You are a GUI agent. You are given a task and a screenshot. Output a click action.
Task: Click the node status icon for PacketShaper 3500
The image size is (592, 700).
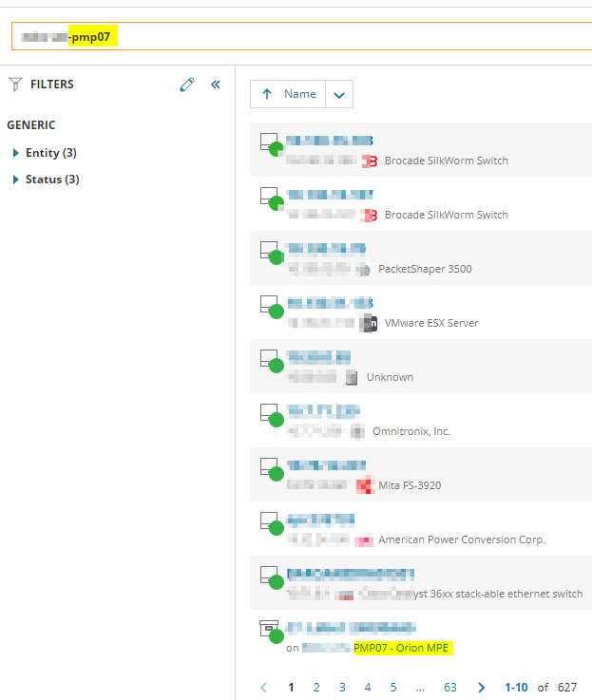tap(272, 253)
